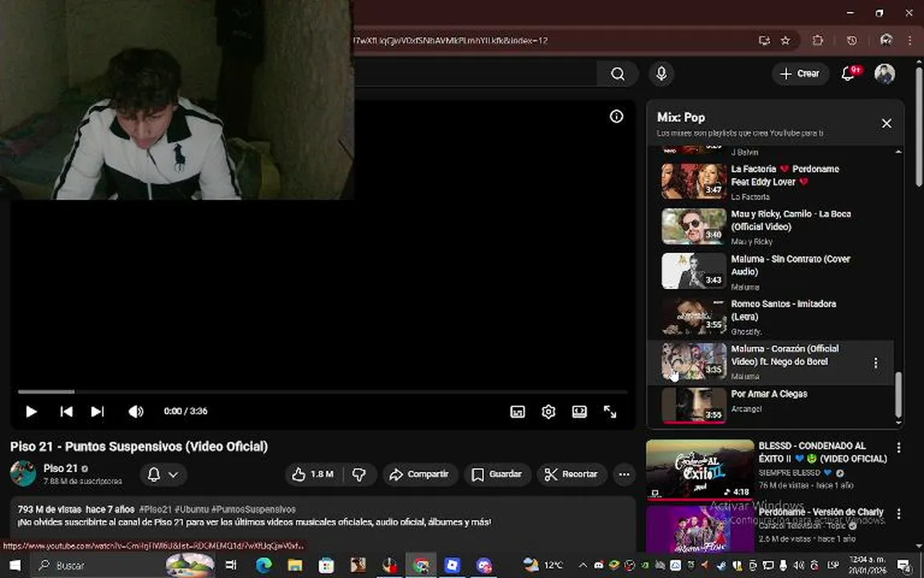Open weather widget showing 12°C
Viewport: 924px width, 578px height.
point(543,565)
